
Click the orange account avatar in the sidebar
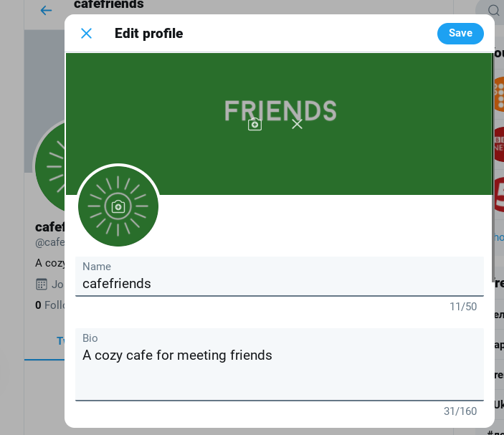[499, 95]
